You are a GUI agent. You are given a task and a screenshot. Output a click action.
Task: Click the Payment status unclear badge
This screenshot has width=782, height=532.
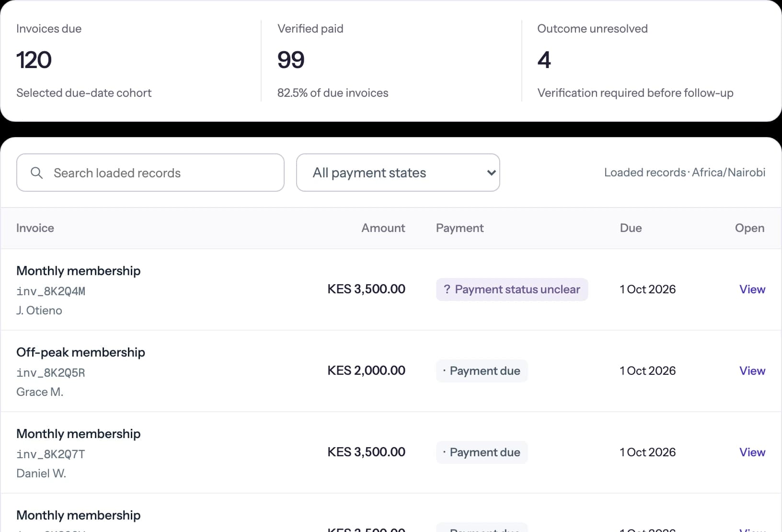tap(512, 289)
